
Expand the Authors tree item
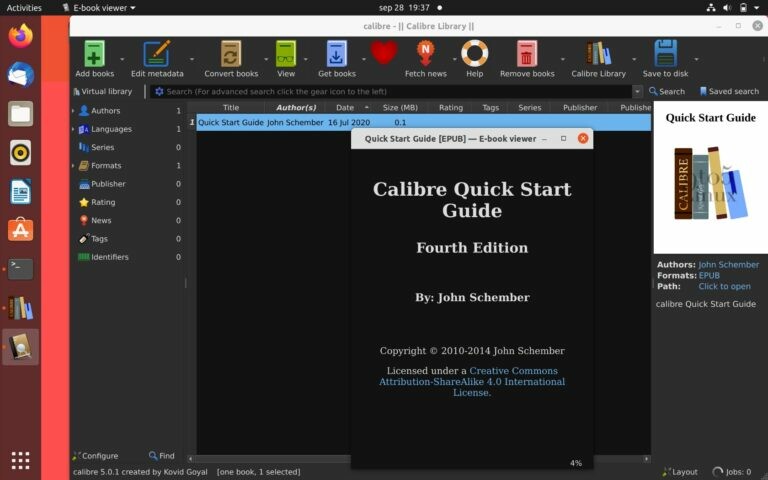73,111
